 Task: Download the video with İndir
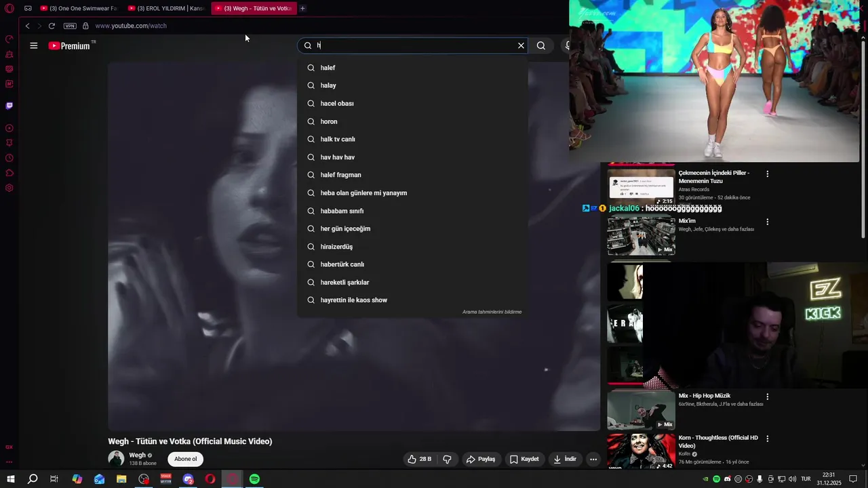(x=565, y=459)
